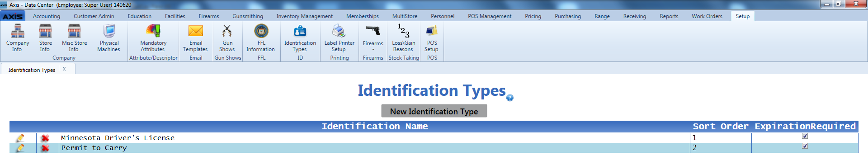Click the AXIS application menu button

click(x=13, y=16)
